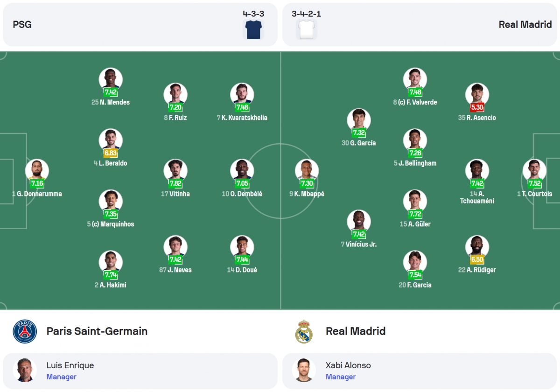560x392 pixels.
Task: Click A. Hakimi's player avatar
Action: [x=111, y=262]
